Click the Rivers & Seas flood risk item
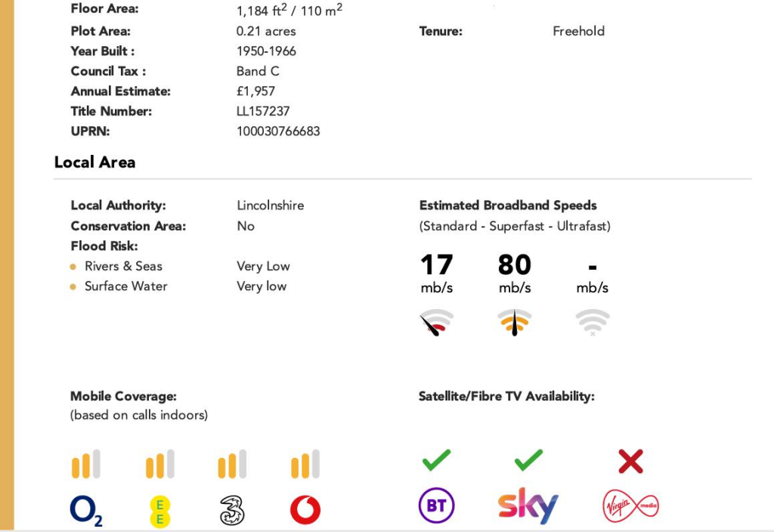Screen dimensions: 774x532 (x=123, y=266)
